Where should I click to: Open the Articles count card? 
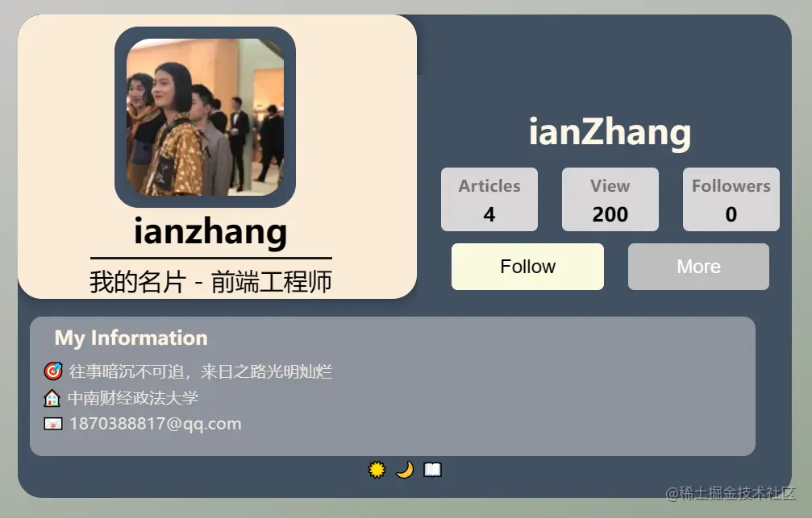489,199
